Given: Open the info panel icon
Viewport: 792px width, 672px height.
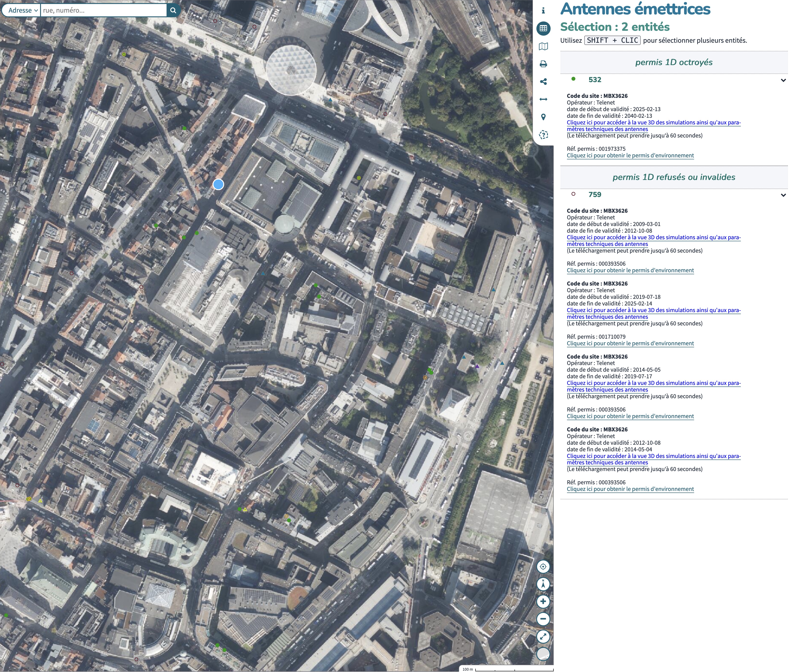Looking at the screenshot, I should (543, 11).
